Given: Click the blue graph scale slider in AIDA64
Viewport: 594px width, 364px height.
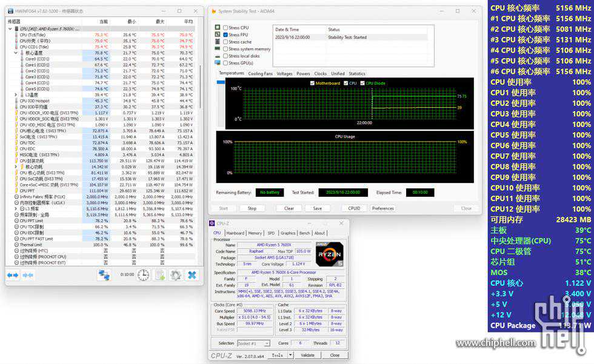Looking at the screenshot, I should point(220,82).
